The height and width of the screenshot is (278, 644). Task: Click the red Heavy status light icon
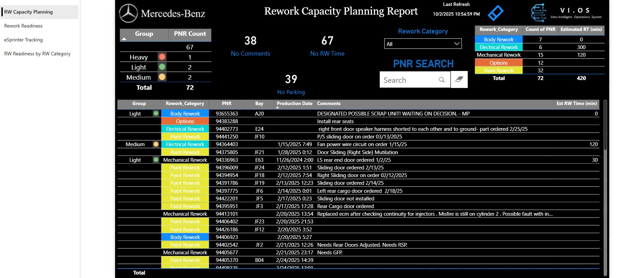(x=162, y=57)
